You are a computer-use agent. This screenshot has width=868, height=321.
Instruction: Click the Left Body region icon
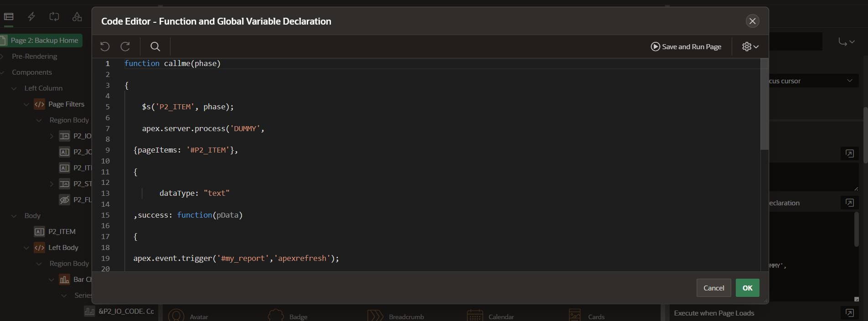(40, 248)
